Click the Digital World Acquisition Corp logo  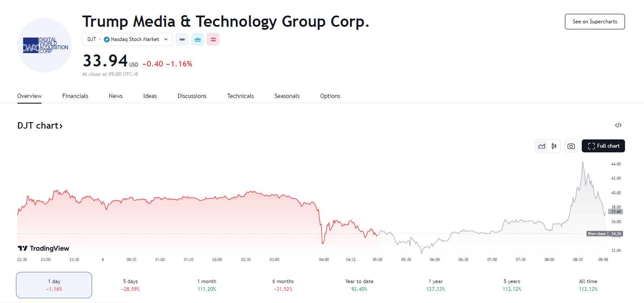(45, 45)
